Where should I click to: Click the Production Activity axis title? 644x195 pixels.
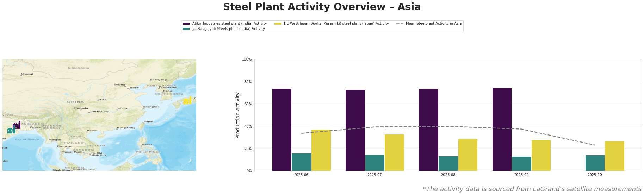point(238,115)
